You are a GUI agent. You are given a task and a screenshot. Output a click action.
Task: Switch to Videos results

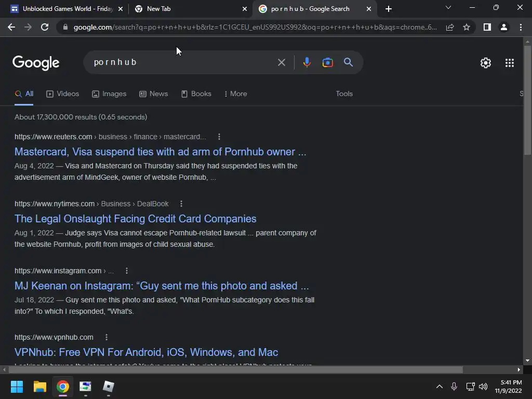click(63, 94)
